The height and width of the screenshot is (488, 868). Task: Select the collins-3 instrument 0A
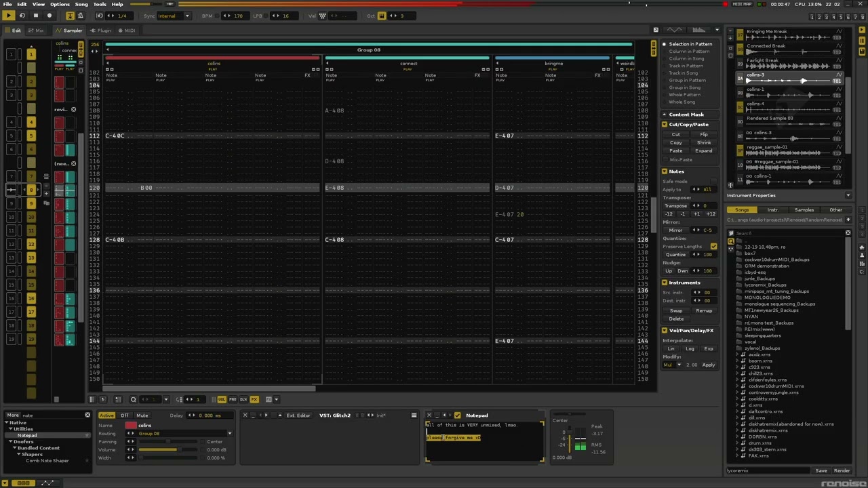(790, 78)
